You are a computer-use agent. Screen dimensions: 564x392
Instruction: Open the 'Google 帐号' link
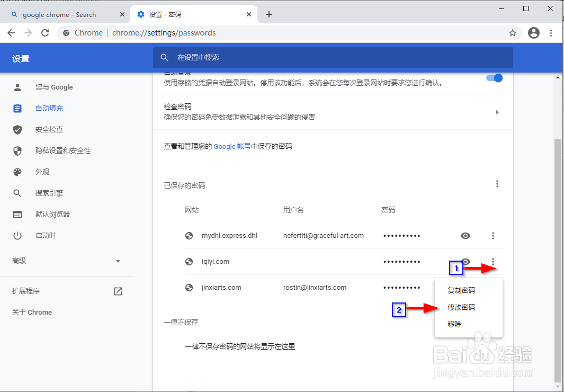[x=232, y=146]
